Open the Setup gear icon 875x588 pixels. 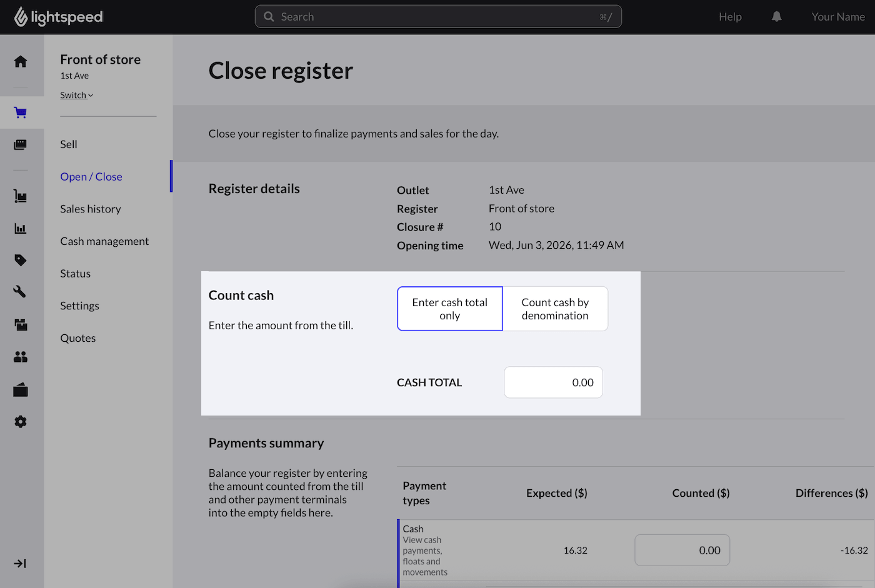[21, 422]
